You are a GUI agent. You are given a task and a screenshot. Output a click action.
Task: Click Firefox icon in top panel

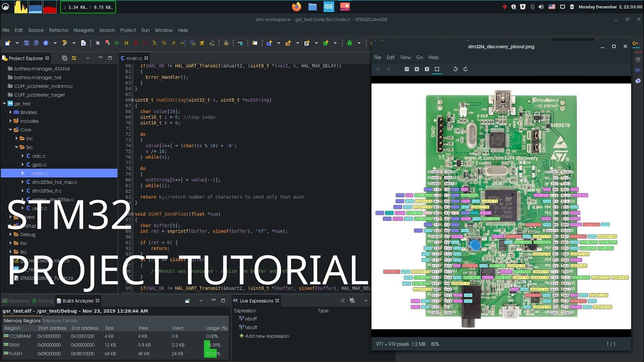(x=296, y=7)
